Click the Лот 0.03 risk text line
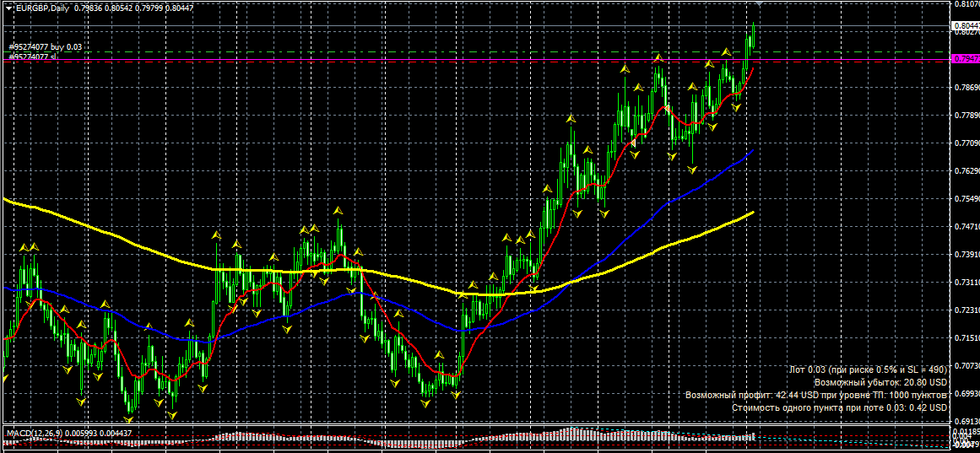 click(868, 369)
